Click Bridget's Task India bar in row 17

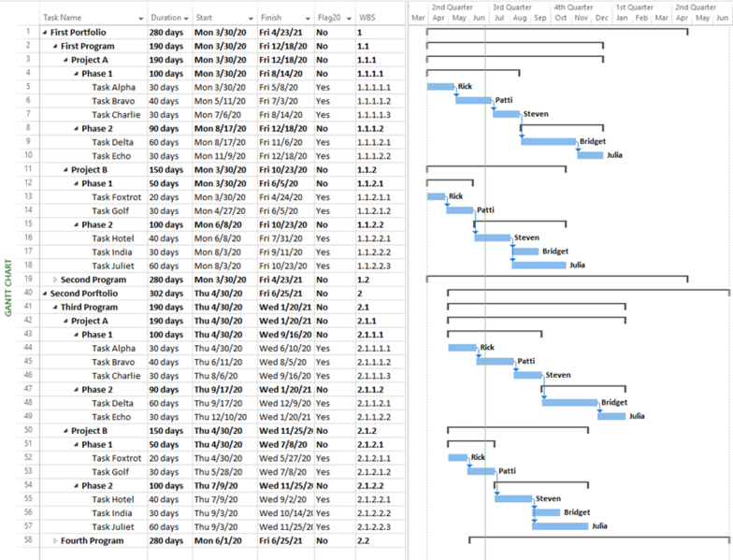pyautogui.click(x=525, y=251)
